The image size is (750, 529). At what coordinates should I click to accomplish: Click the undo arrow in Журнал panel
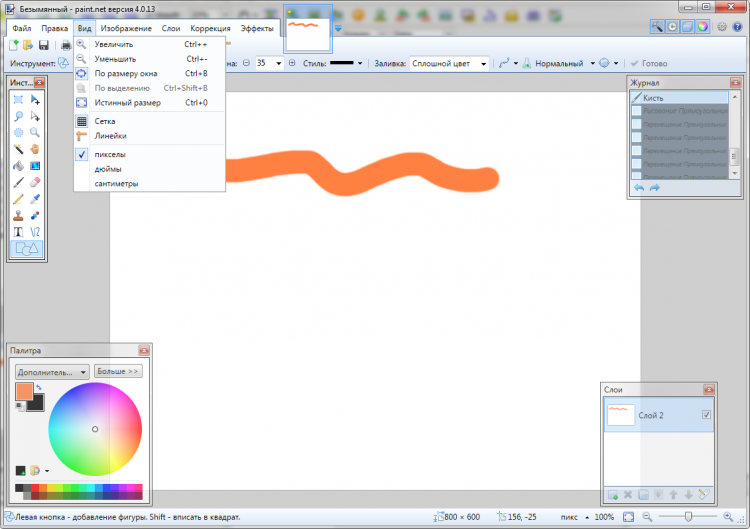(x=639, y=188)
